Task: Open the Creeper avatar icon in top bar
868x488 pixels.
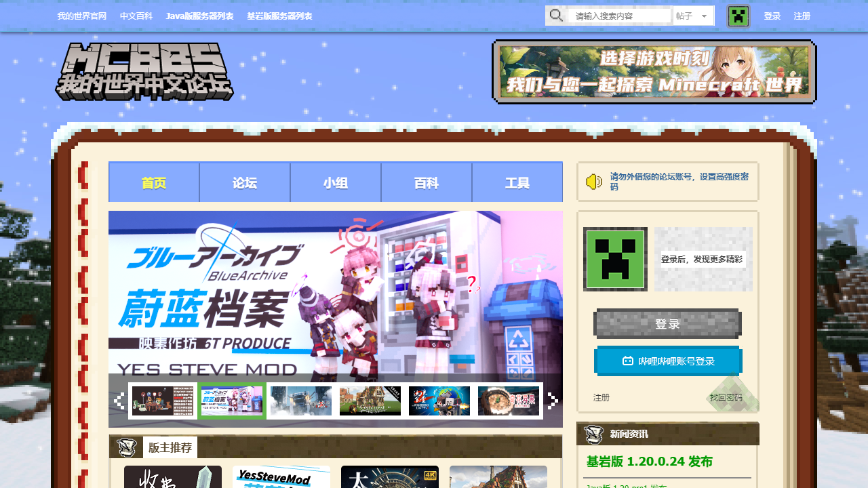Action: [738, 16]
